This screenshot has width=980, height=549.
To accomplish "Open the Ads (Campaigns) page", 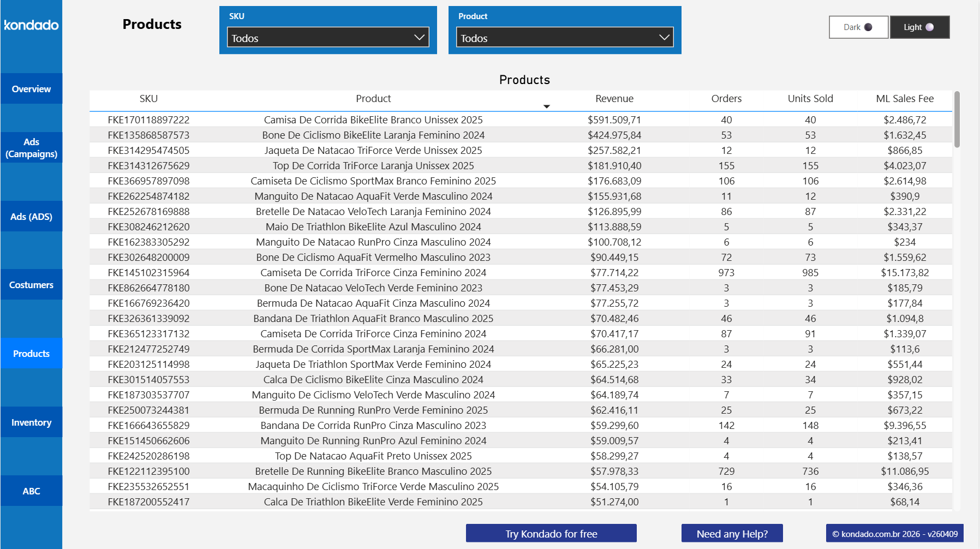I will click(x=31, y=148).
